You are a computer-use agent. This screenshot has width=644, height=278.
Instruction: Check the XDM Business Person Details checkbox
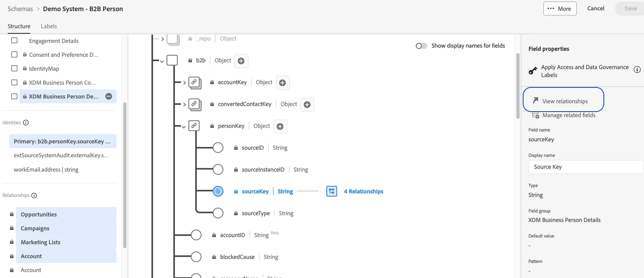click(x=14, y=96)
